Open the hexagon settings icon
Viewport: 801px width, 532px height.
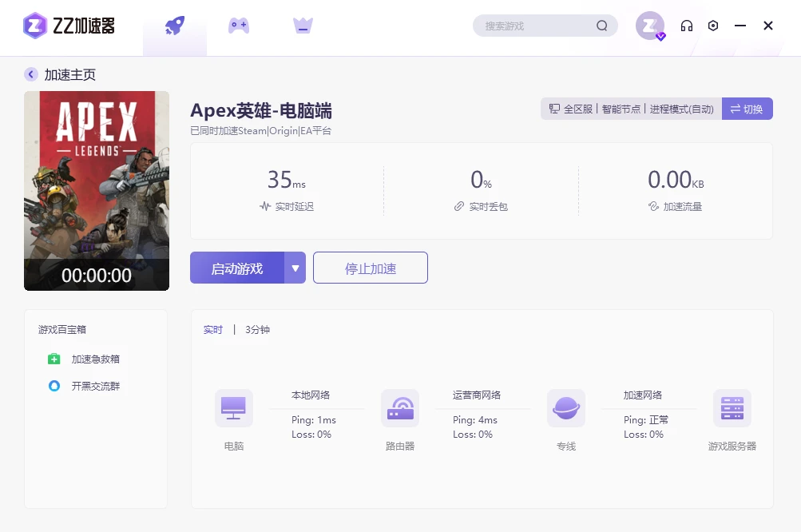pyautogui.click(x=713, y=26)
